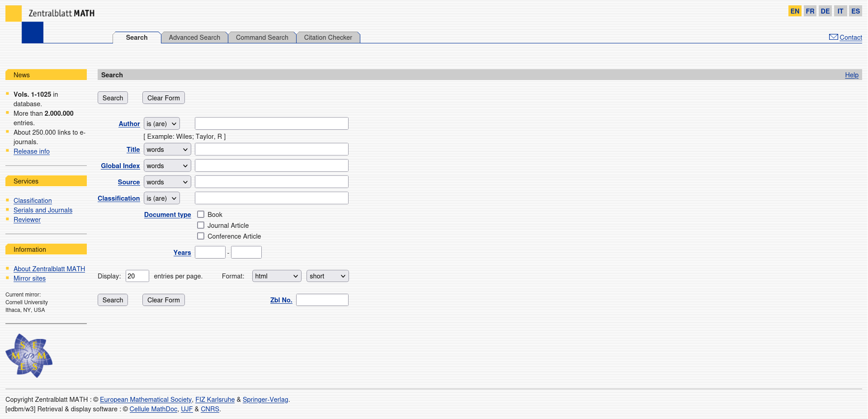
Task: Open the 'short' format dropdown
Action: point(328,276)
